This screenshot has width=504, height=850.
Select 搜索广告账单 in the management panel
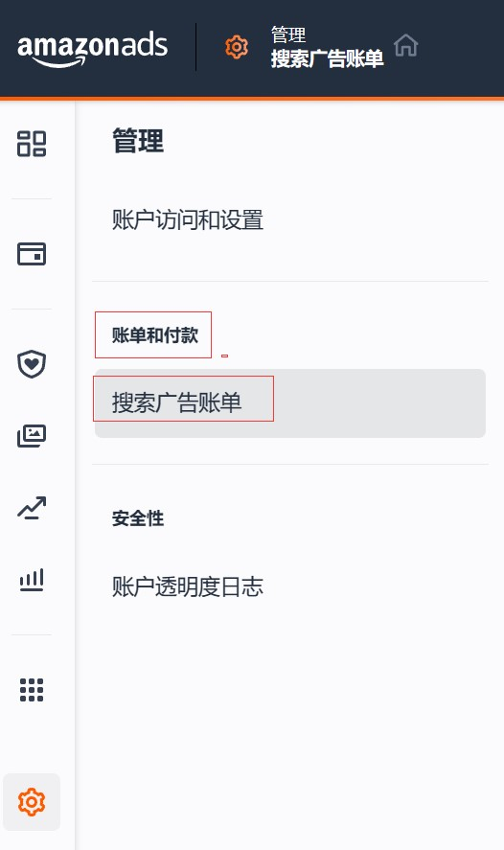pyautogui.click(x=290, y=403)
